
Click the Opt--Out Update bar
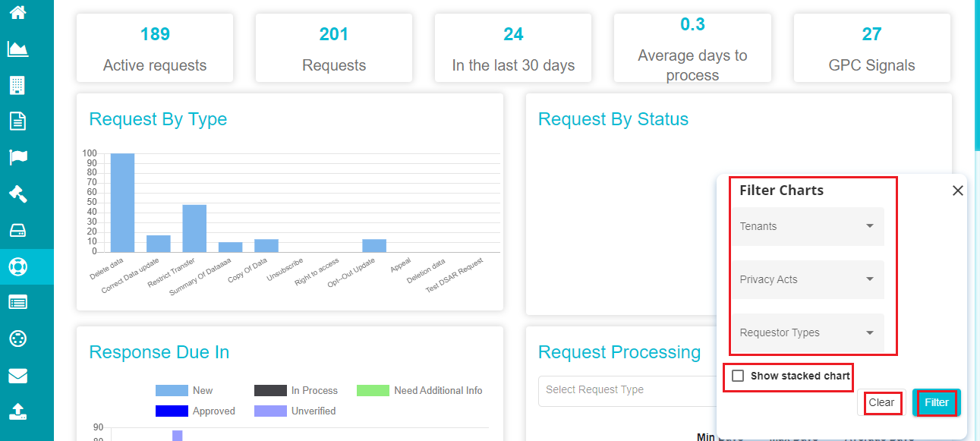pyautogui.click(x=374, y=245)
